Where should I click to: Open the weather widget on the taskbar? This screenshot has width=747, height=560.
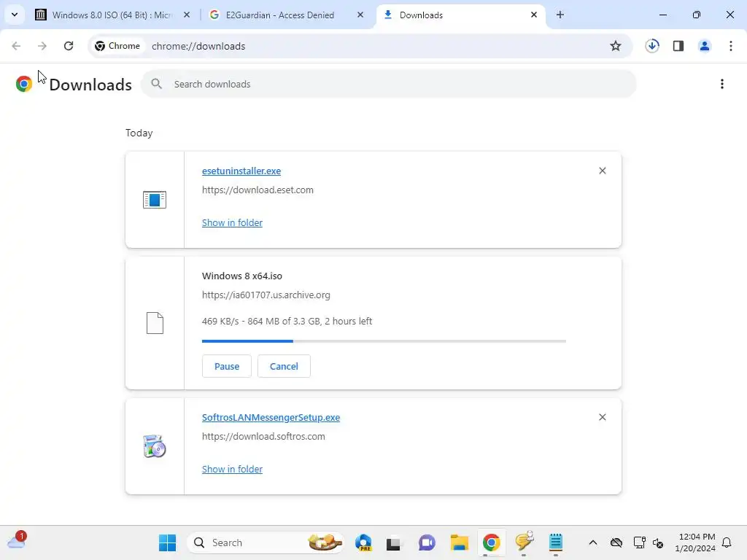point(17,540)
